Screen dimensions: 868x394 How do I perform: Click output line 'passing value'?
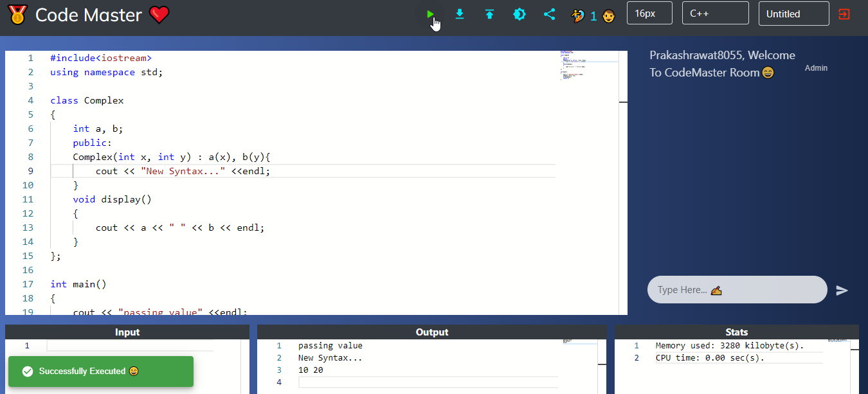330,345
